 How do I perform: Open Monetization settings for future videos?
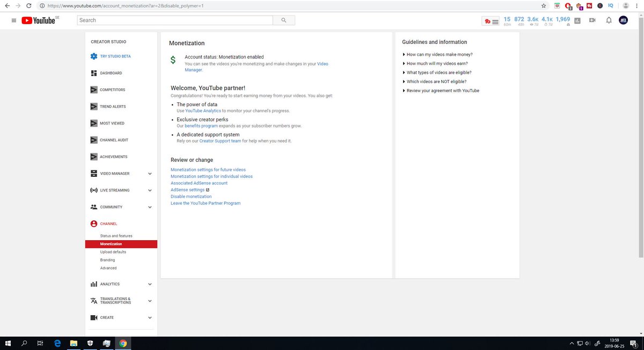click(x=208, y=169)
